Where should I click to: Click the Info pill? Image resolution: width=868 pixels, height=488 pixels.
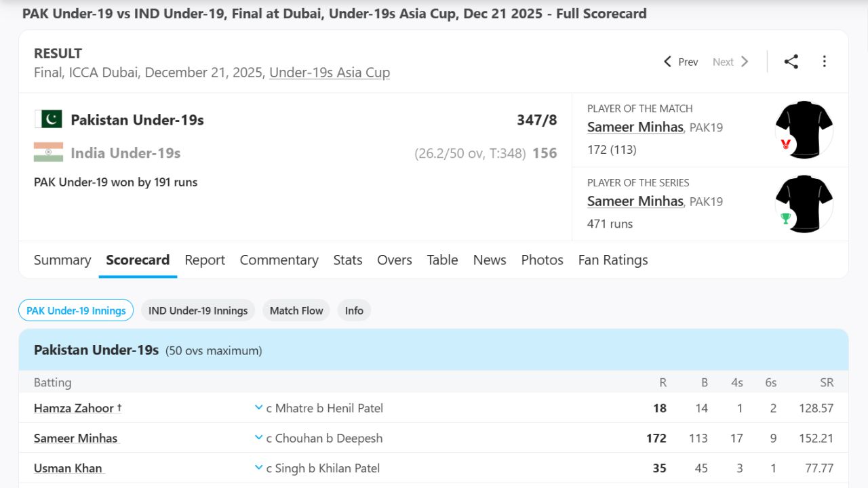coord(354,310)
